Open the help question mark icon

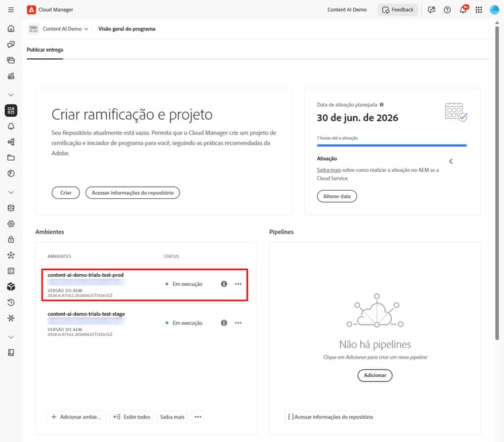point(447,9)
